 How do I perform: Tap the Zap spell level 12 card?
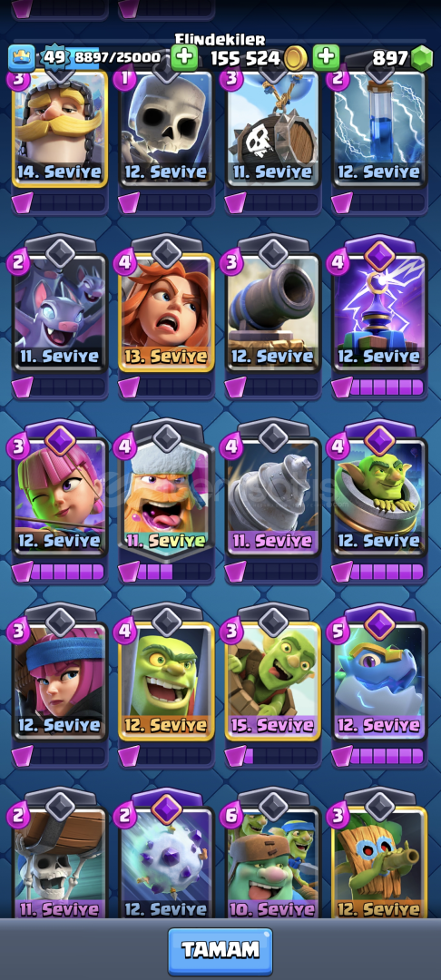pyautogui.click(x=380, y=128)
